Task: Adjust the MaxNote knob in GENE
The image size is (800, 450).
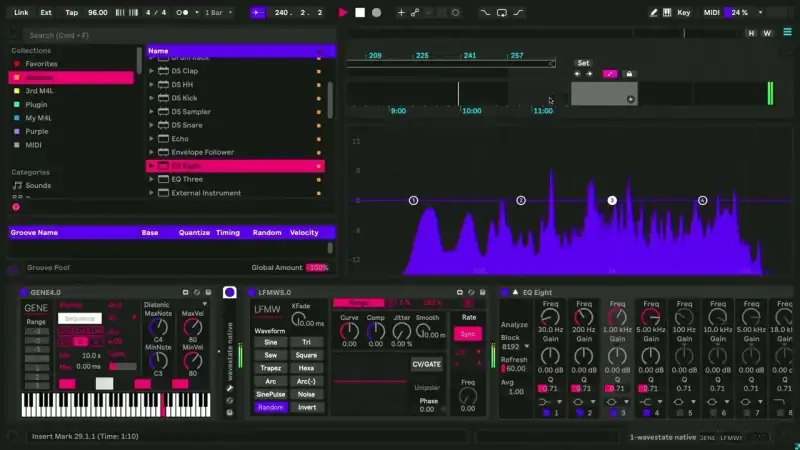Action: tap(158, 327)
